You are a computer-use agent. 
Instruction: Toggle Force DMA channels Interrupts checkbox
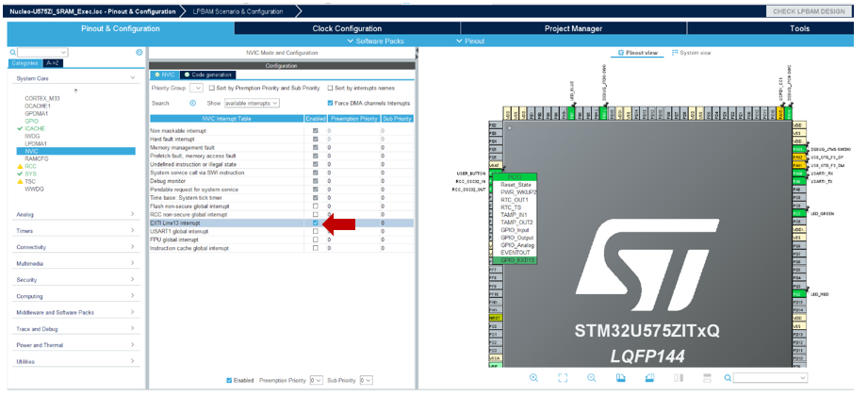click(x=330, y=103)
